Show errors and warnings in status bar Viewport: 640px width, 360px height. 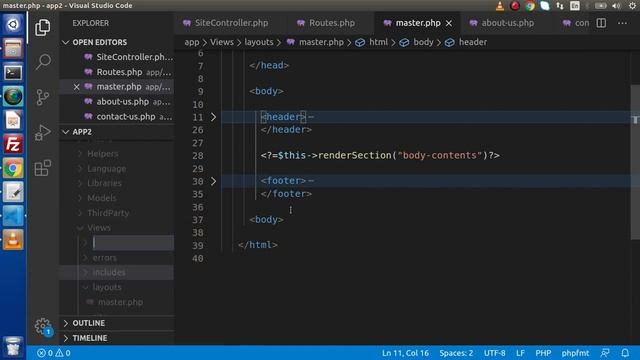[53, 353]
